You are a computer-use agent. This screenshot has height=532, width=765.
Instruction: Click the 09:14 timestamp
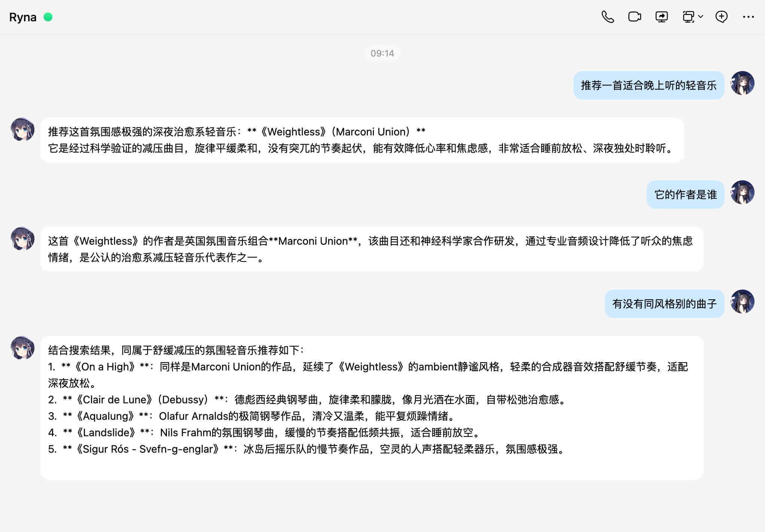point(382,53)
